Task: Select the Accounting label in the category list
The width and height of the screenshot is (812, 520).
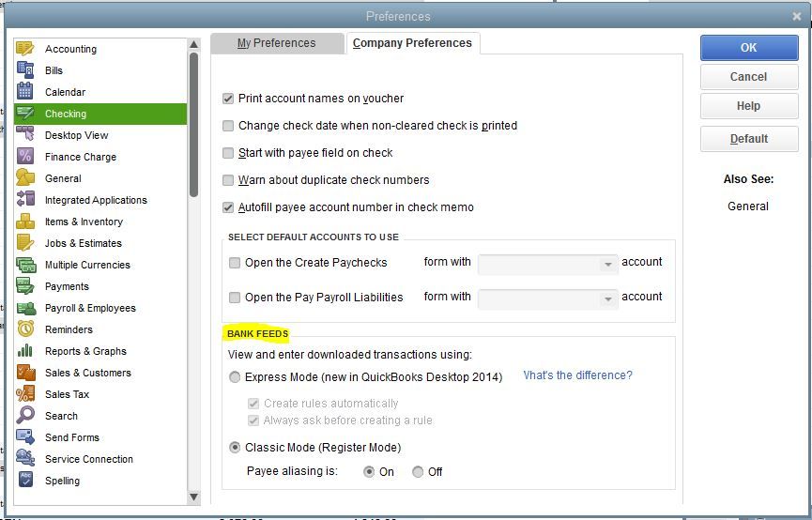Action: [x=70, y=49]
